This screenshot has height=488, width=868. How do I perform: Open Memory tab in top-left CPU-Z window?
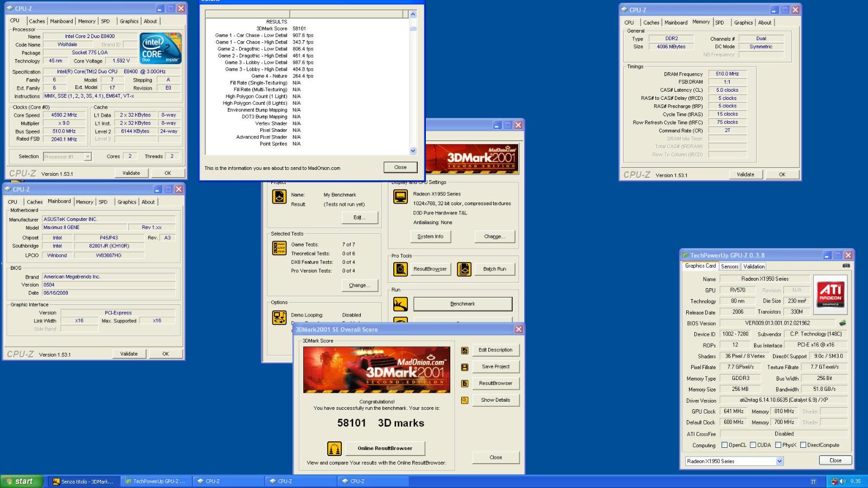point(87,21)
